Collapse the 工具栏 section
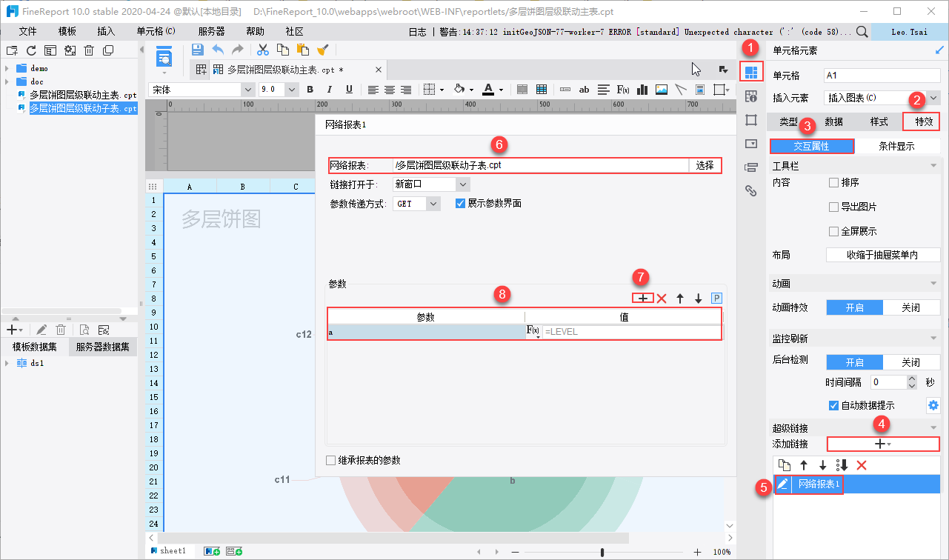Viewport: 949px width, 560px height. pyautogui.click(x=933, y=166)
